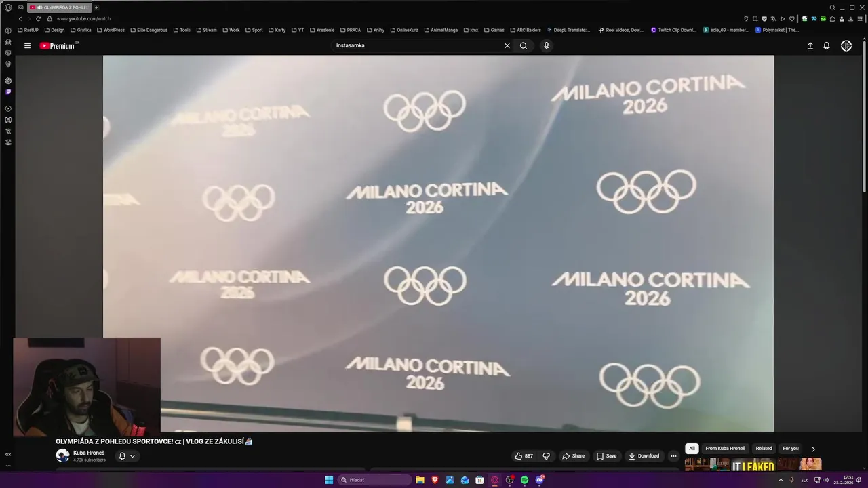Viewport: 868px width, 488px height.
Task: Click the IT LEAKED recommended video thumbnail
Action: click(x=753, y=465)
